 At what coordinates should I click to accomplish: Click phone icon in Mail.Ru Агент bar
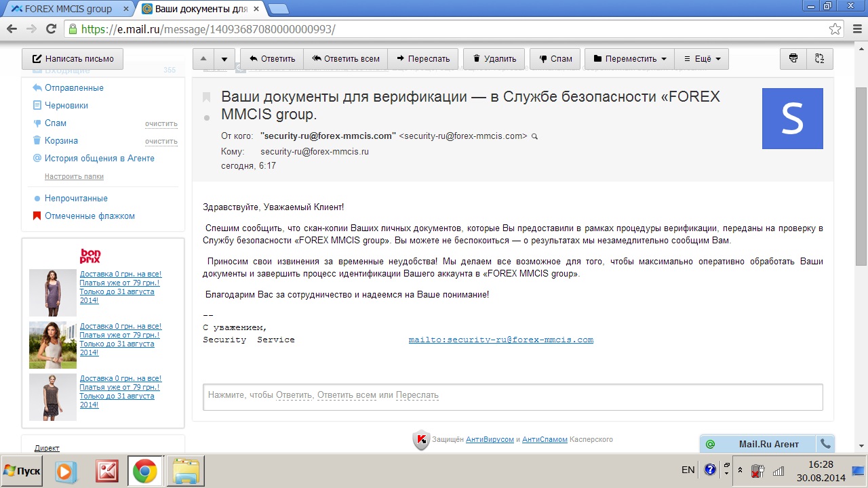pos(825,444)
